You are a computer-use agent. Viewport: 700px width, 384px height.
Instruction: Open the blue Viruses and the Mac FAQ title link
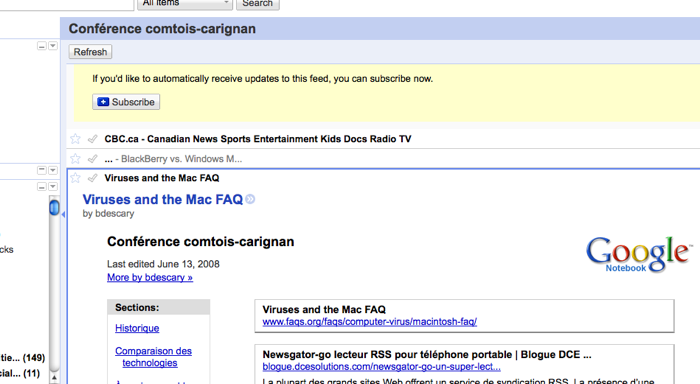(162, 199)
